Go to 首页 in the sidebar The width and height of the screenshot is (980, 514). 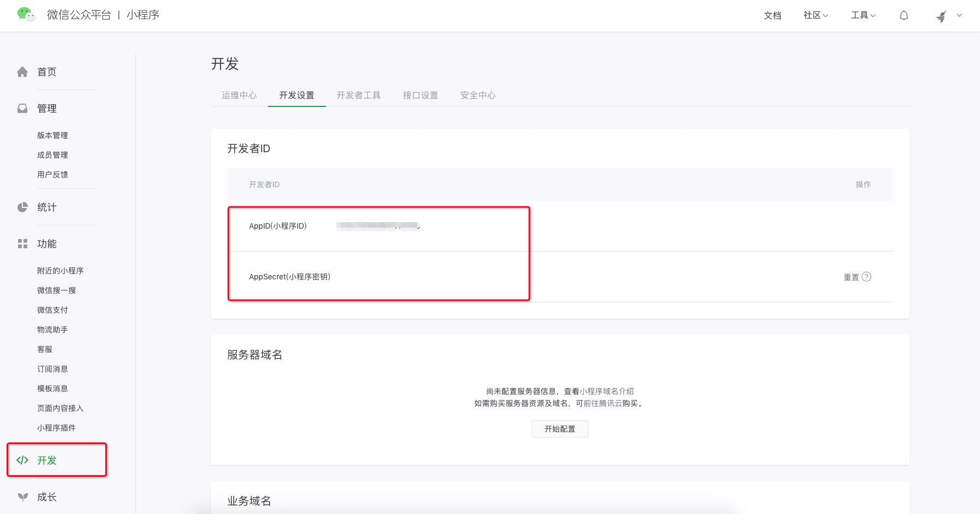47,72
